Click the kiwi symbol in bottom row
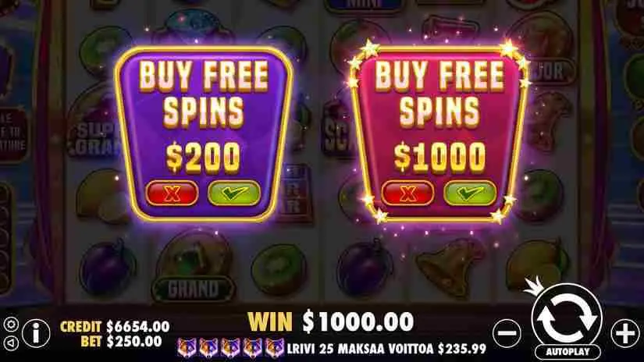644x362 pixels. 279,270
